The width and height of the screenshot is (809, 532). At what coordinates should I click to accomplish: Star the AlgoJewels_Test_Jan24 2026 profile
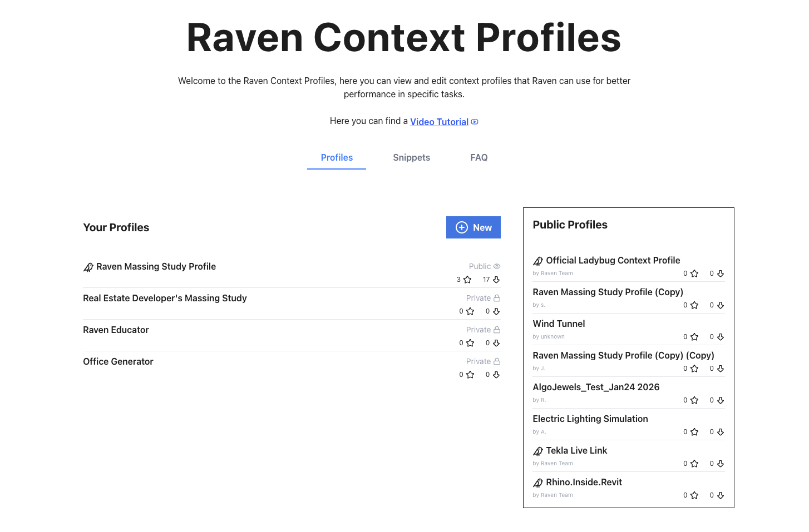coord(693,400)
